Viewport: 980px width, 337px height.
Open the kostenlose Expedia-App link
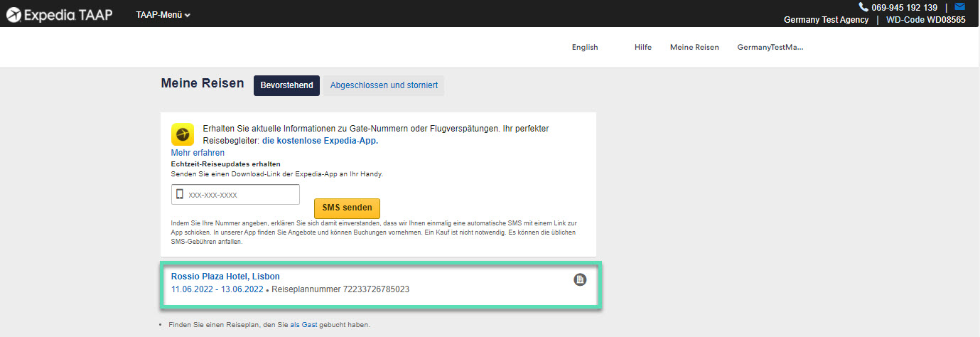click(320, 141)
